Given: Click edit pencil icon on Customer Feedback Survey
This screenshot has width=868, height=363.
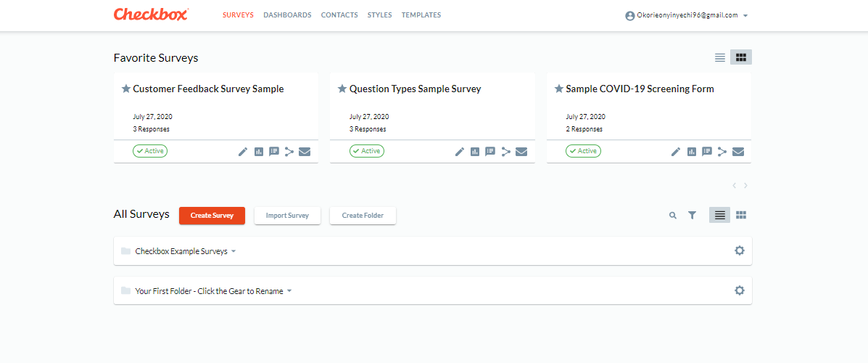Looking at the screenshot, I should pos(243,152).
